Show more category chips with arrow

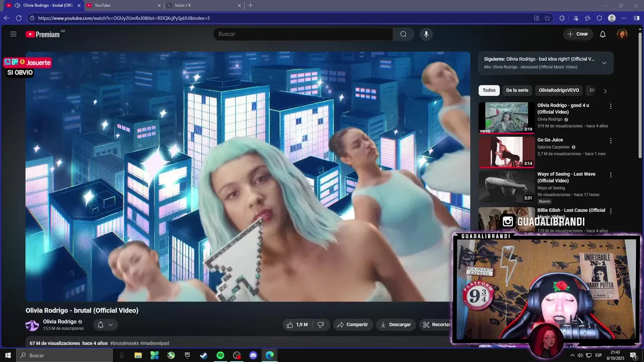click(x=605, y=91)
